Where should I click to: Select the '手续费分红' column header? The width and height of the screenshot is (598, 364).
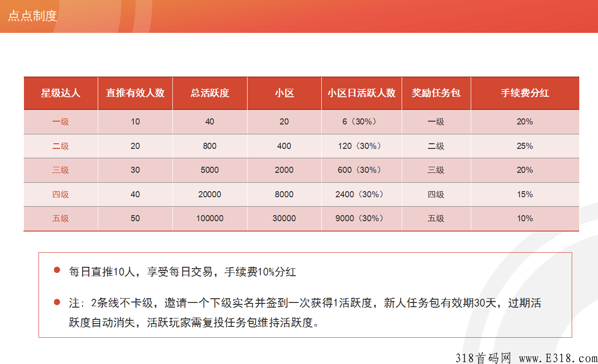525,93
